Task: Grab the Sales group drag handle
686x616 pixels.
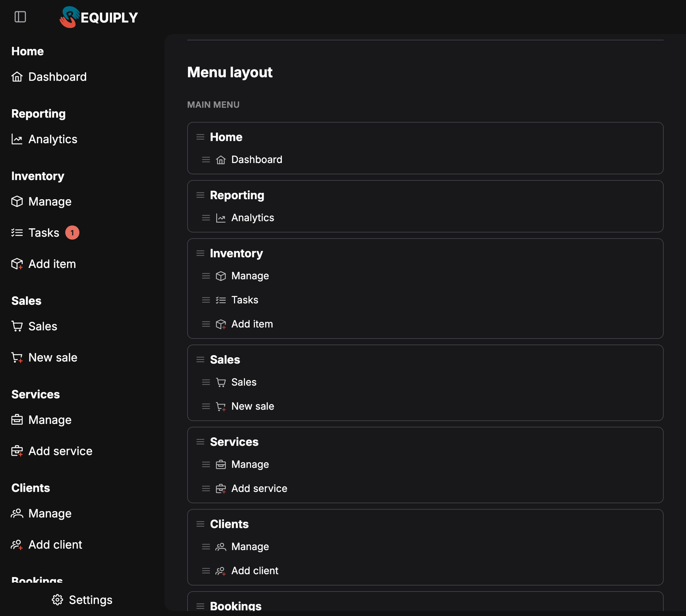Action: coord(200,360)
